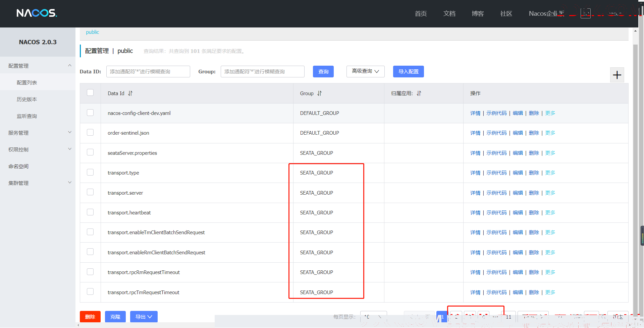Viewport: 644px width, 328px height.
Task: Go to 监听查询 sidebar item
Action: coord(27,116)
